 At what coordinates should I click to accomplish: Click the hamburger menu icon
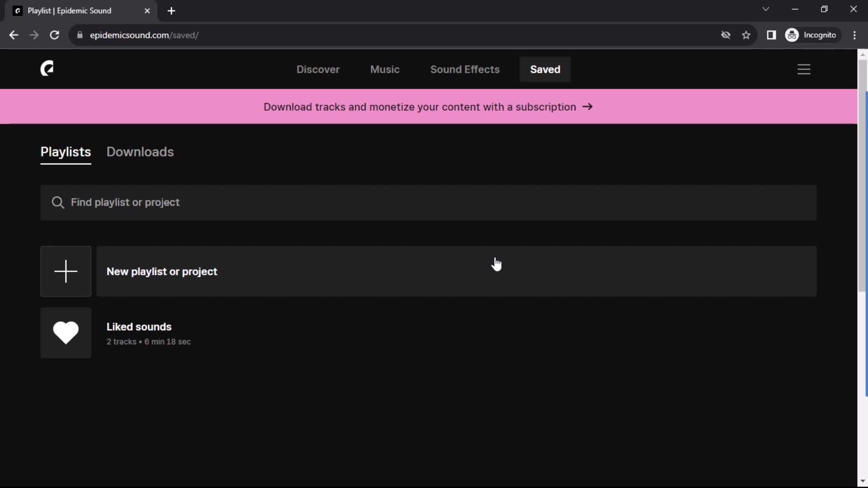coord(804,70)
